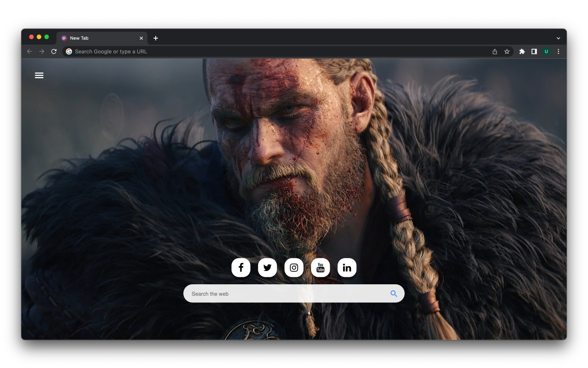Share this page using the share icon
The height and width of the screenshot is (368, 588).
click(x=495, y=52)
